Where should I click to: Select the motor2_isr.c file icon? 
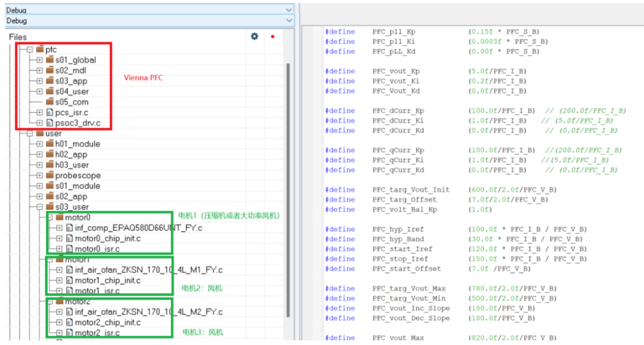69,332
